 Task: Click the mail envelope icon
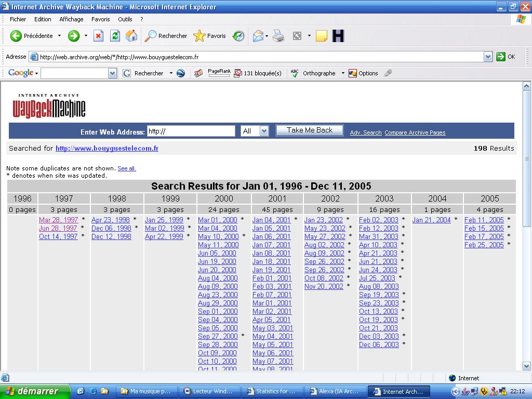(x=258, y=36)
